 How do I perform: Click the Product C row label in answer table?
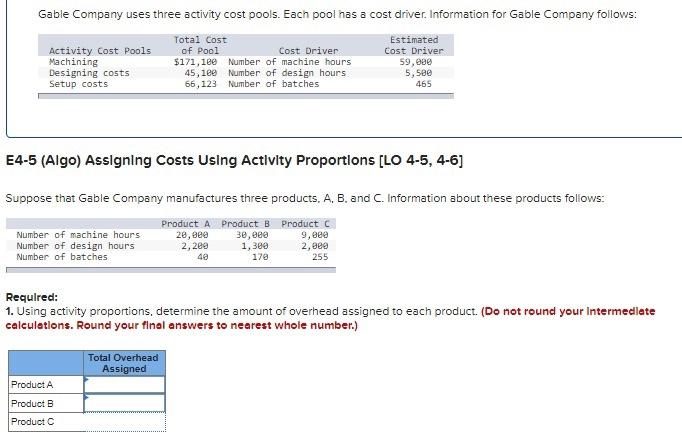click(33, 422)
